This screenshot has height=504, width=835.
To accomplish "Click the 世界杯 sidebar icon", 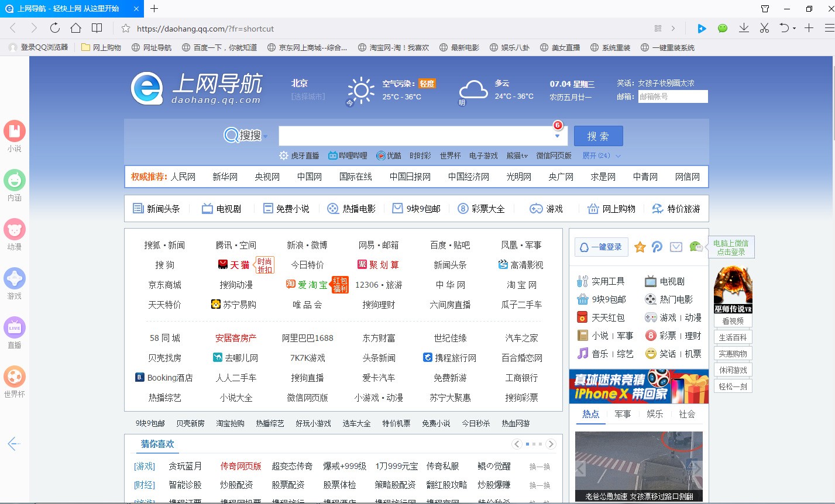I will (15, 377).
